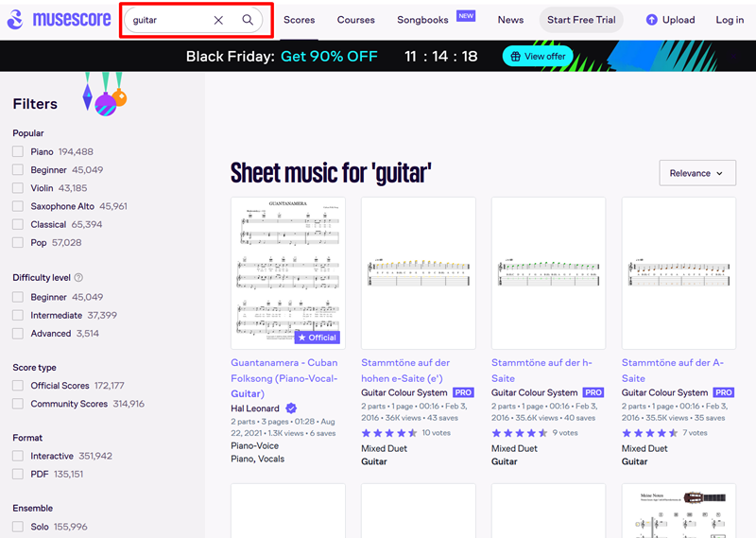Open Stammtöne auf der h-Saite link

tap(541, 370)
